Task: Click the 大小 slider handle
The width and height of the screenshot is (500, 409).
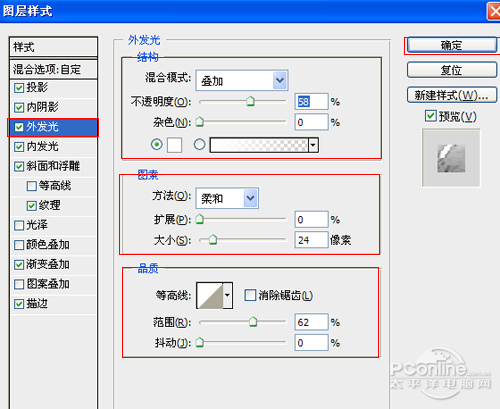Action: tap(213, 239)
